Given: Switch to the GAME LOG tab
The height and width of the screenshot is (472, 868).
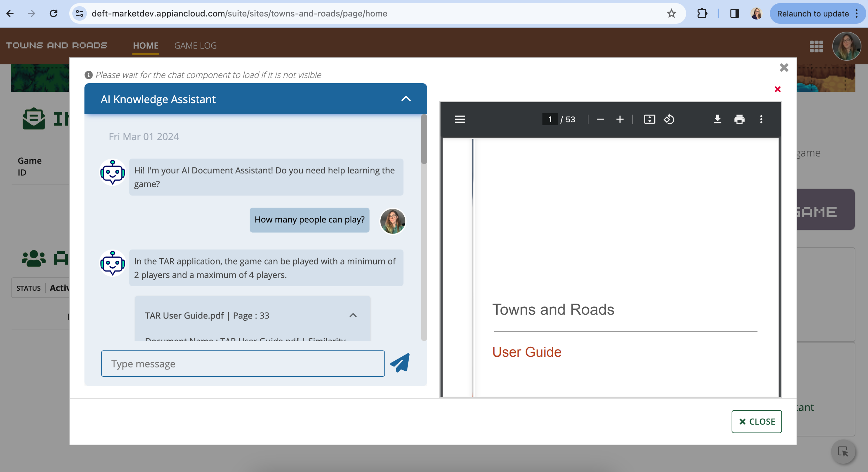Looking at the screenshot, I should (196, 45).
